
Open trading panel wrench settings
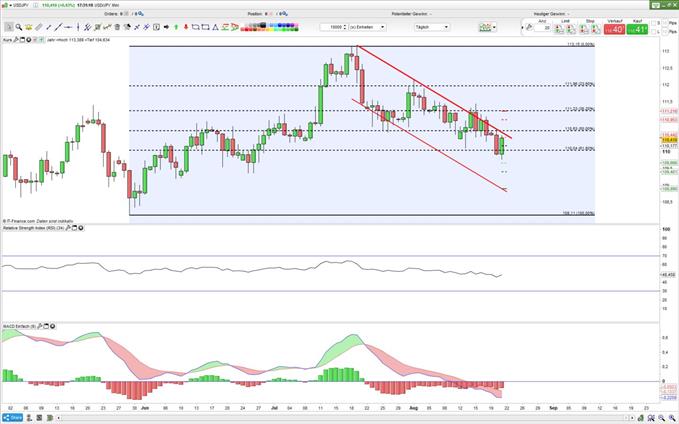click(529, 27)
